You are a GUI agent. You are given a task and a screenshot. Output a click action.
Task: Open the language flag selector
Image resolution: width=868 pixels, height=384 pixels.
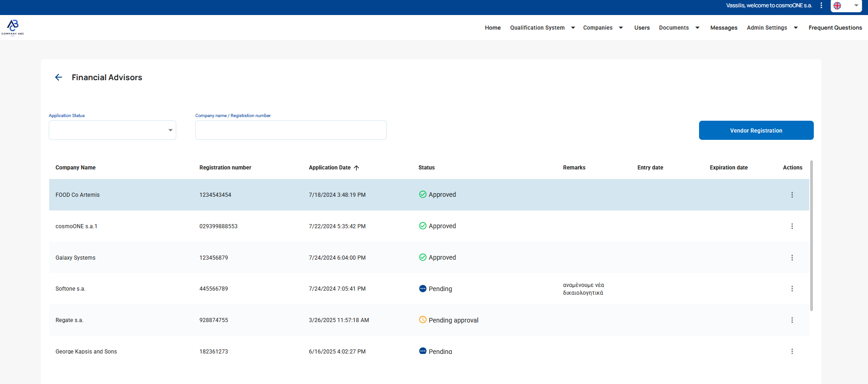[x=846, y=6]
